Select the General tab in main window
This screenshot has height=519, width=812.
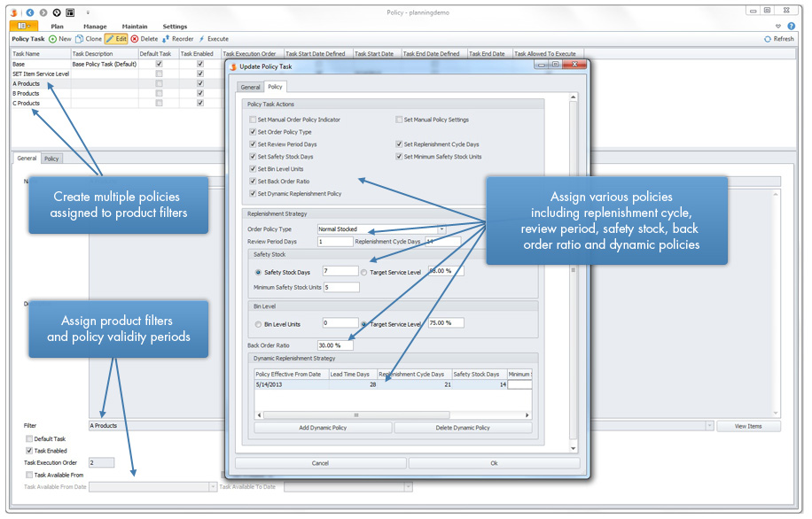[27, 158]
